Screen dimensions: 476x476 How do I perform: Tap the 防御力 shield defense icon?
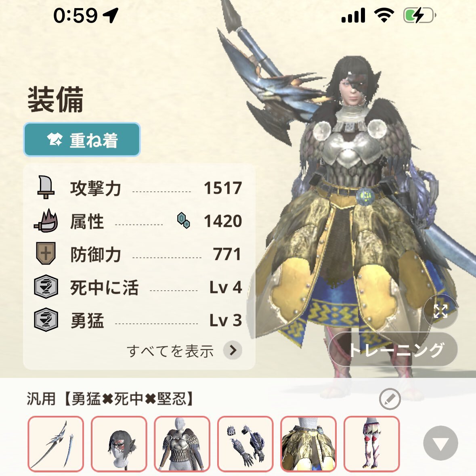coord(46,254)
